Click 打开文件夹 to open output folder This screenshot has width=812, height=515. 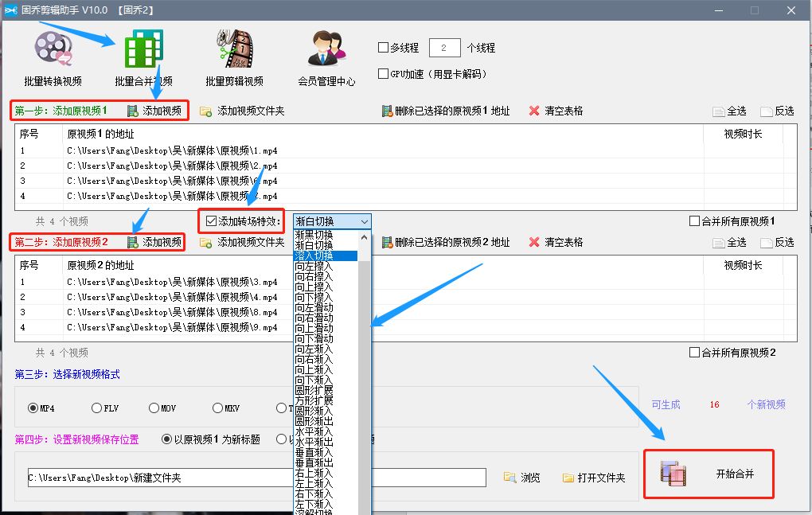point(594,478)
